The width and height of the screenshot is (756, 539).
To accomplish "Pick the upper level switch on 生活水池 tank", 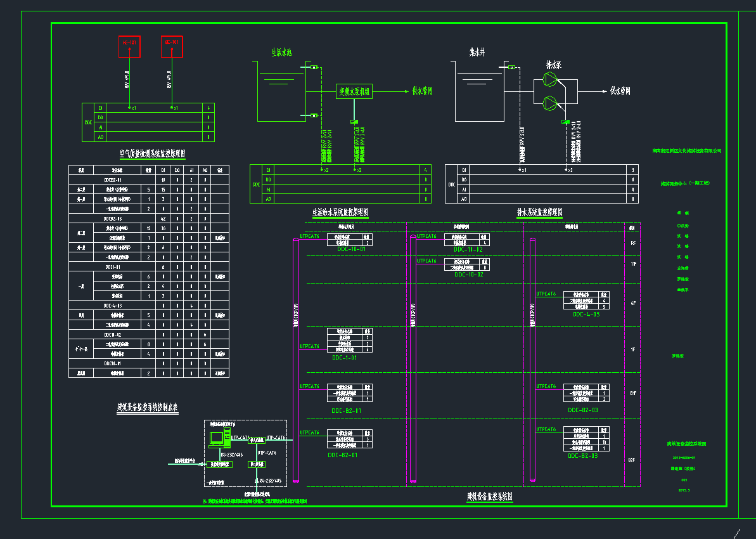I will coord(314,67).
